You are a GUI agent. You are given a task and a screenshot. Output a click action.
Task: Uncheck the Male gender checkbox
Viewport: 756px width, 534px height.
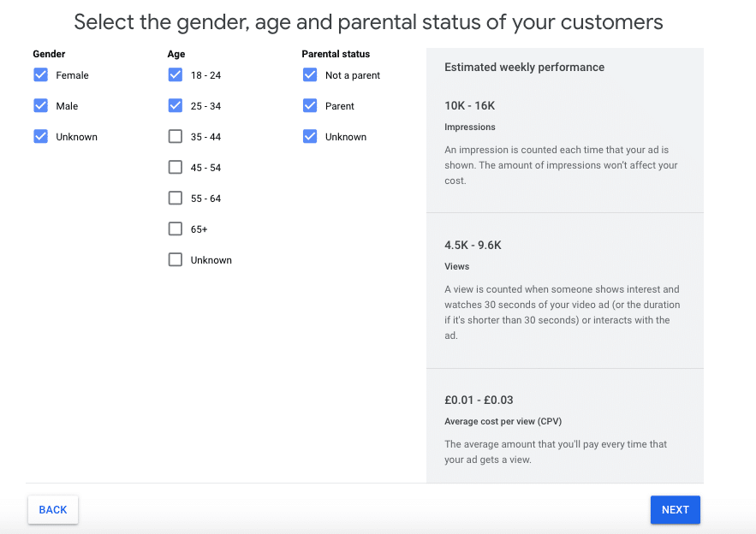click(41, 105)
